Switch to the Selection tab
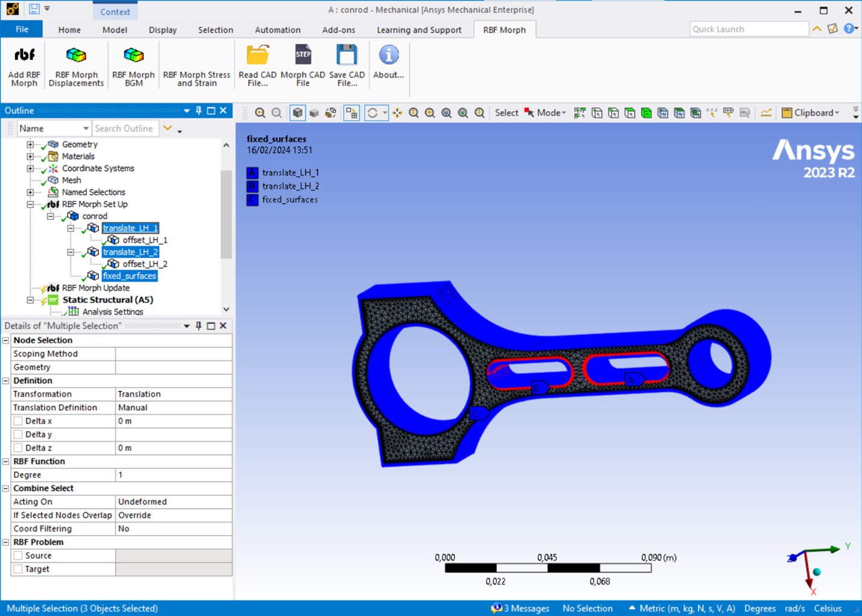 [x=215, y=30]
